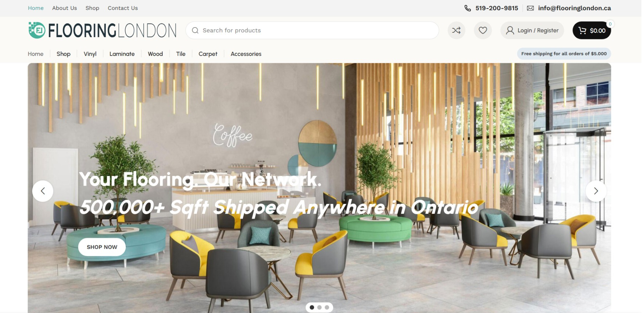The image size is (644, 313).
Task: Select the third slider pagination dot
Action: click(327, 307)
